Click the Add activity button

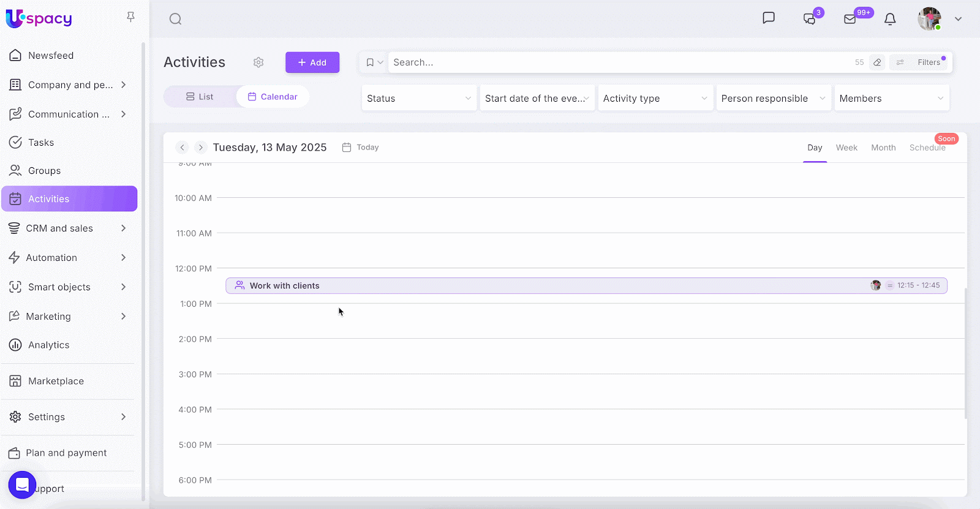312,62
